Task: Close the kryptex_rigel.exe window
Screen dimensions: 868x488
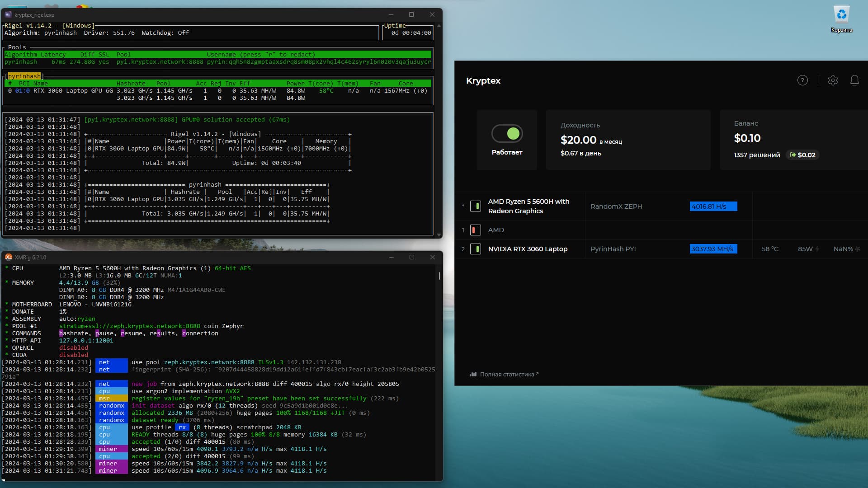Action: pos(432,14)
